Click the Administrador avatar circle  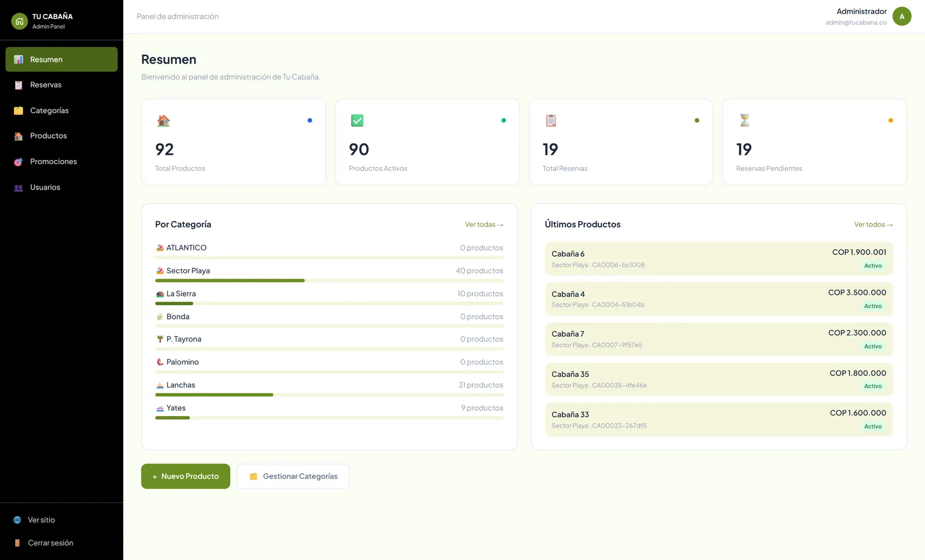(x=902, y=16)
